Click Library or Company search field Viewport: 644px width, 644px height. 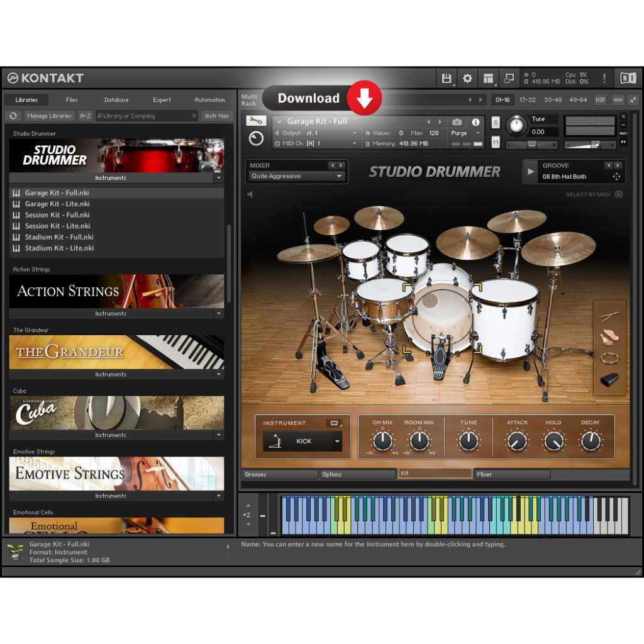(147, 116)
